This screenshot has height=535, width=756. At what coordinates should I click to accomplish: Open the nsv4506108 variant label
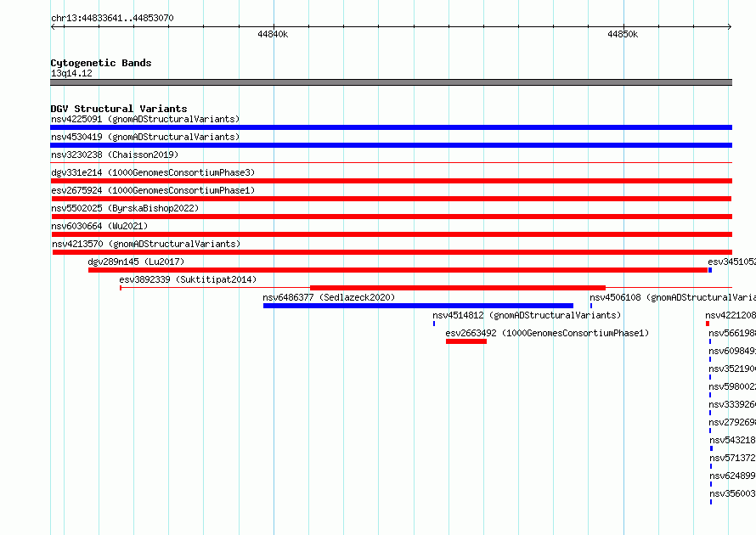tap(673, 297)
